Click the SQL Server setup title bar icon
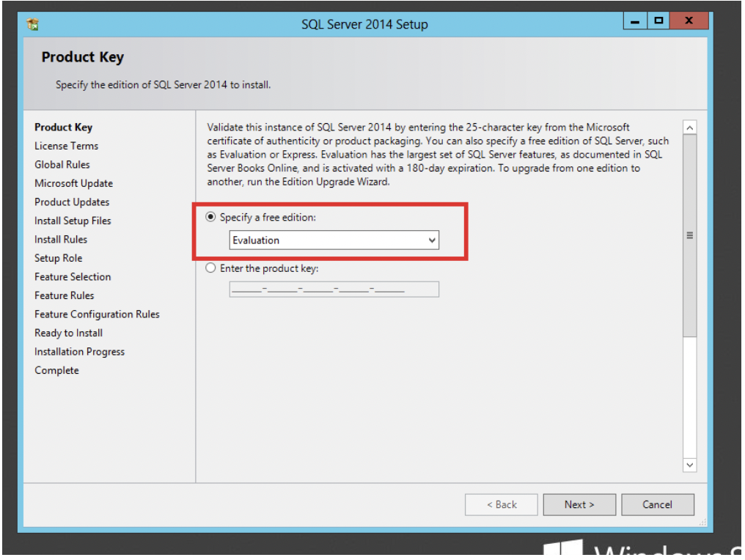The width and height of the screenshot is (745, 560). 33,23
